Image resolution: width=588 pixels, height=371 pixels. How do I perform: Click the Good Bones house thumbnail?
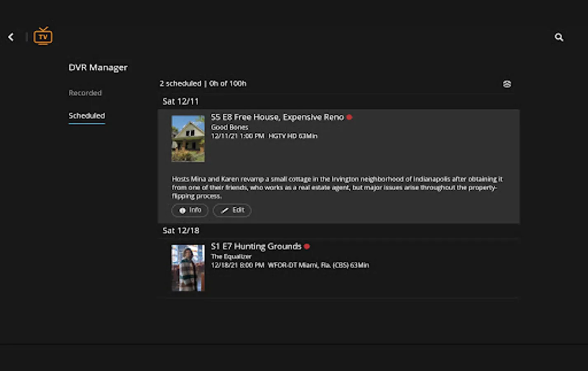(x=188, y=139)
